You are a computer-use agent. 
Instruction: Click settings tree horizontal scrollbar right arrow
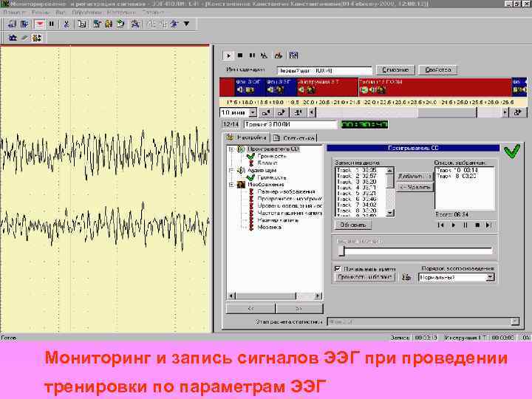tap(318, 296)
